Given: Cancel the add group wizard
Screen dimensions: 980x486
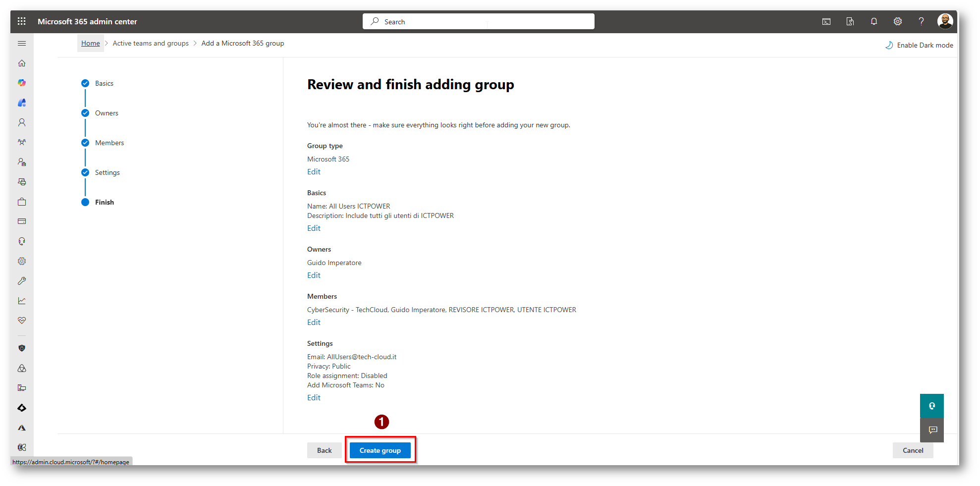Looking at the screenshot, I should point(913,450).
